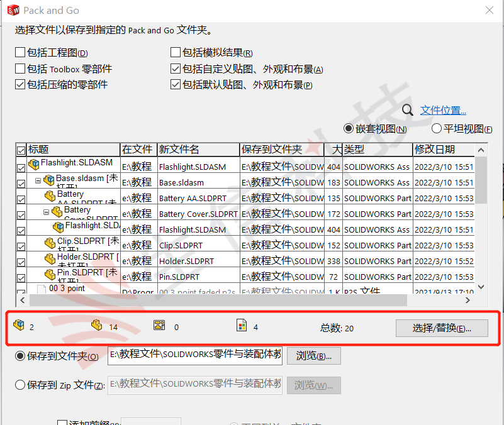Click the Pin.SLDPRT part icon

[50, 274]
